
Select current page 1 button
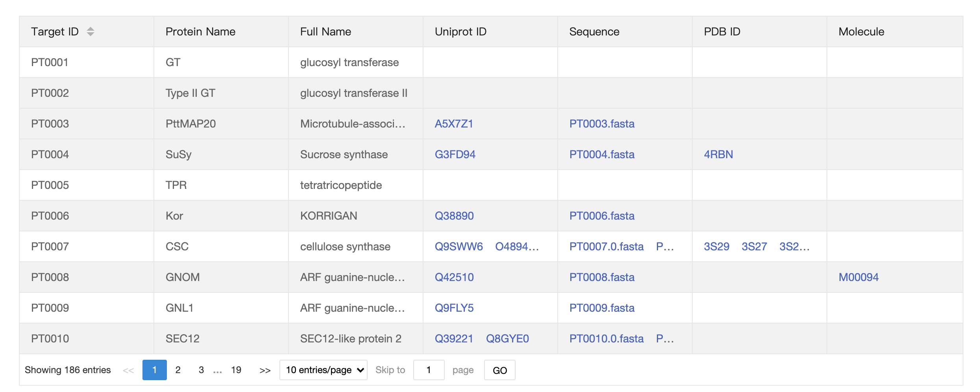[154, 370]
